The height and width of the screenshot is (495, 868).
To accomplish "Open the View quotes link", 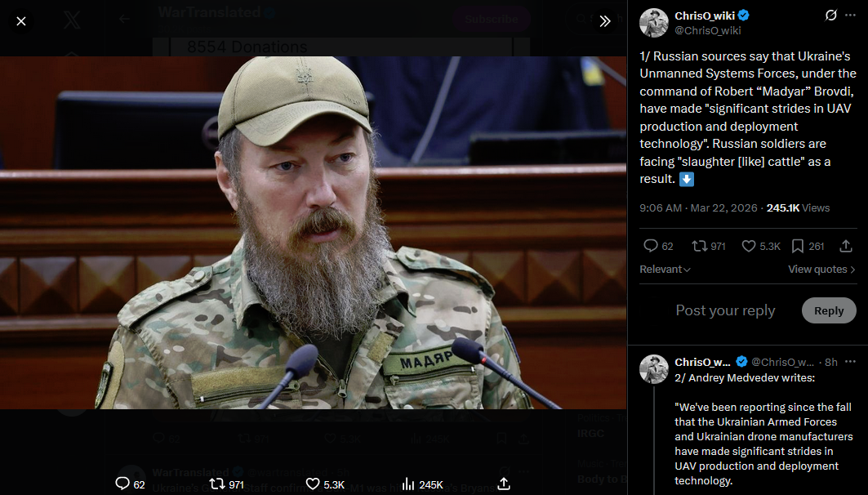I will [x=821, y=269].
